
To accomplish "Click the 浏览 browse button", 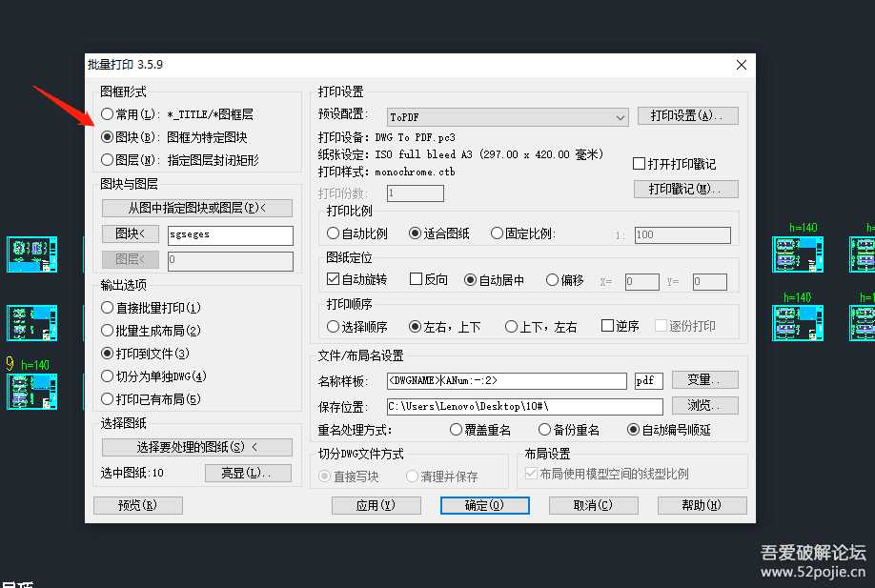I will coord(704,404).
